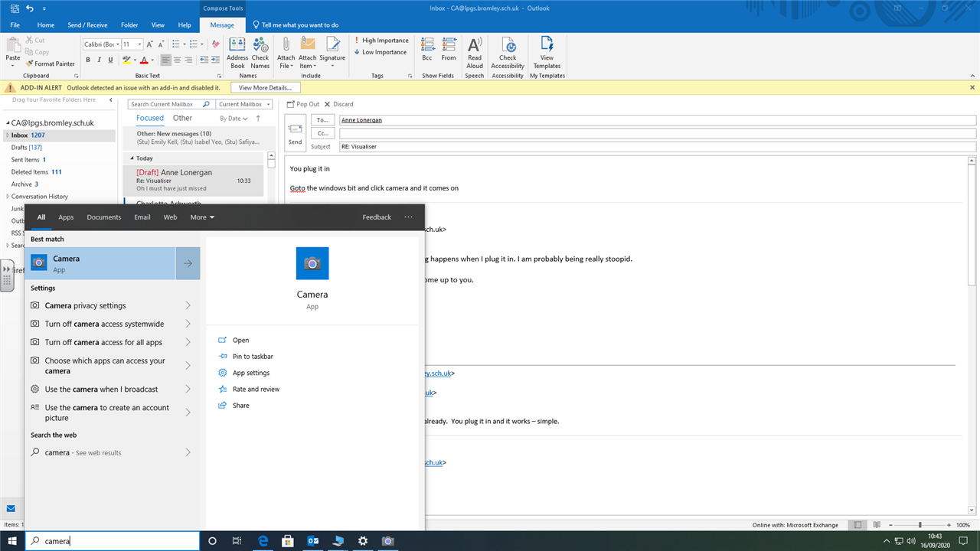
Task: Toggle Low Importance tag
Action: tap(381, 52)
